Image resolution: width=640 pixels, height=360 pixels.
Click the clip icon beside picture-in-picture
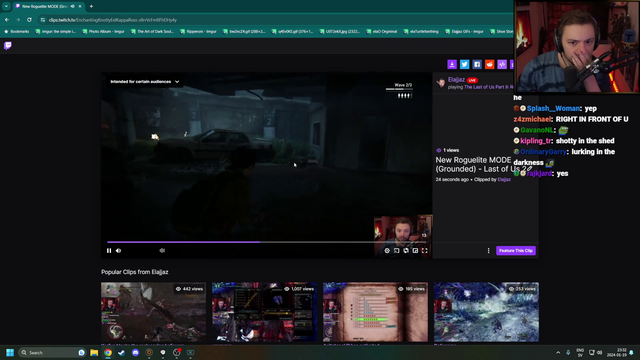(x=406, y=251)
